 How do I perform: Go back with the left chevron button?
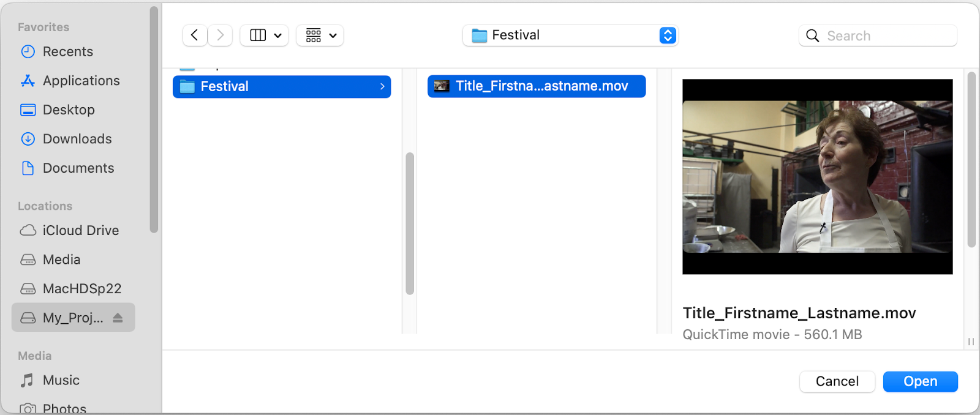click(x=195, y=36)
